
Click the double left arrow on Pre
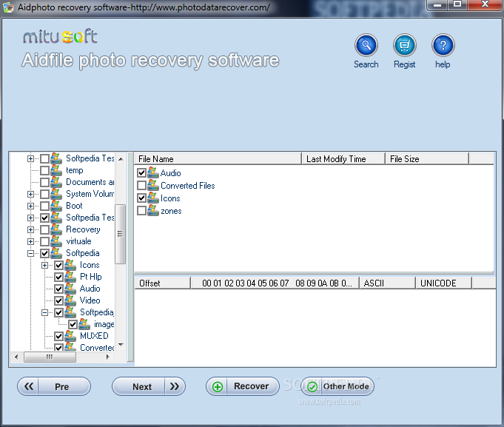pos(29,386)
